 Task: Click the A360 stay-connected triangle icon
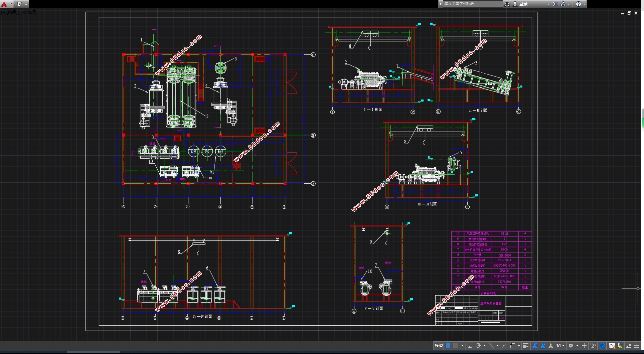[563, 4]
